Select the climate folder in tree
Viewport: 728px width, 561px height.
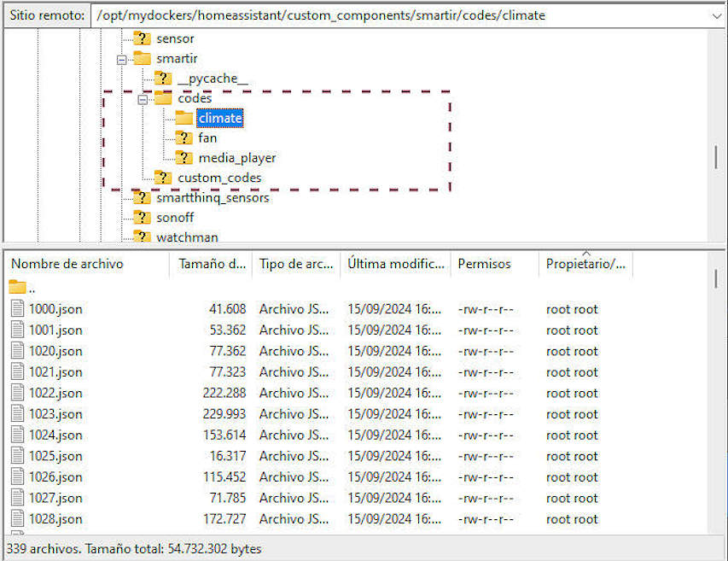point(220,119)
